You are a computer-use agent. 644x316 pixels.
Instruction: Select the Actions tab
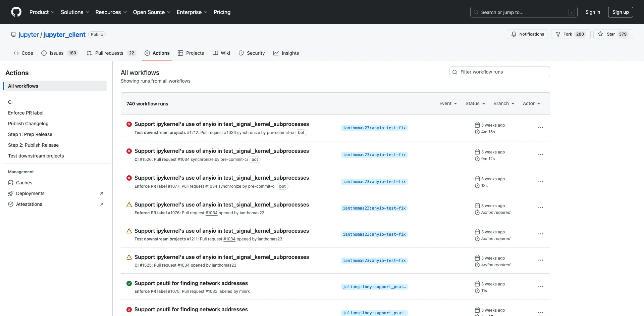[x=157, y=53]
